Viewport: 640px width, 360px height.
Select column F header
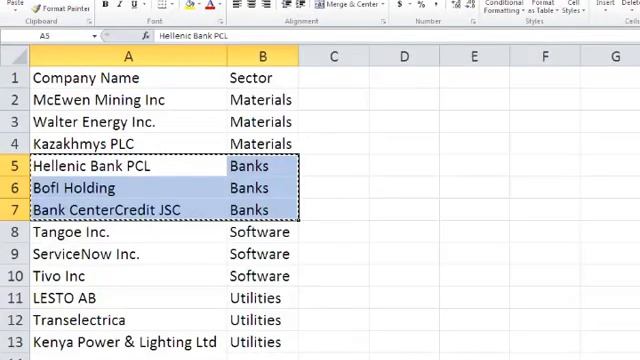coord(545,56)
